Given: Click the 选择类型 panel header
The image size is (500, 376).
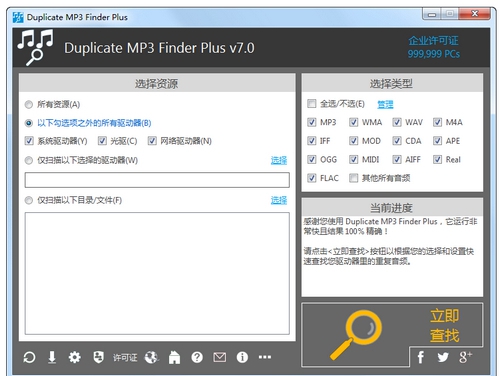Looking at the screenshot, I should [x=392, y=83].
